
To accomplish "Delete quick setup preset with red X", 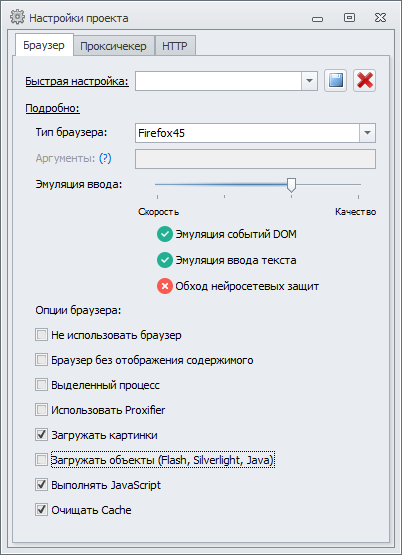I will point(364,81).
